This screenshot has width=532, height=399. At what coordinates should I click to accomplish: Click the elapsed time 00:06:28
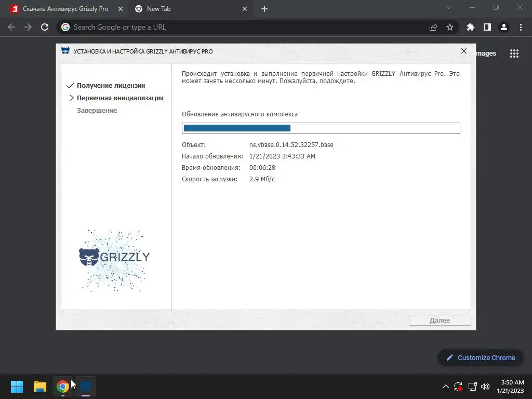point(262,168)
